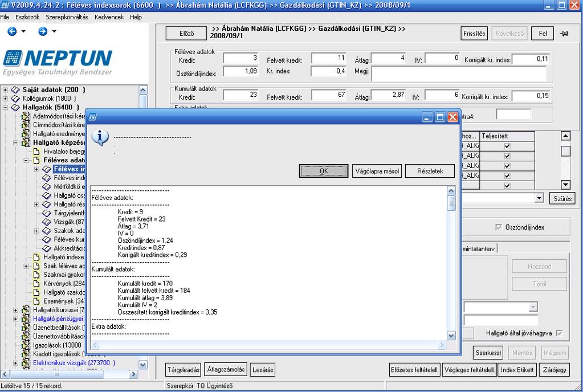
Task: Open the Help menu
Action: pos(136,17)
